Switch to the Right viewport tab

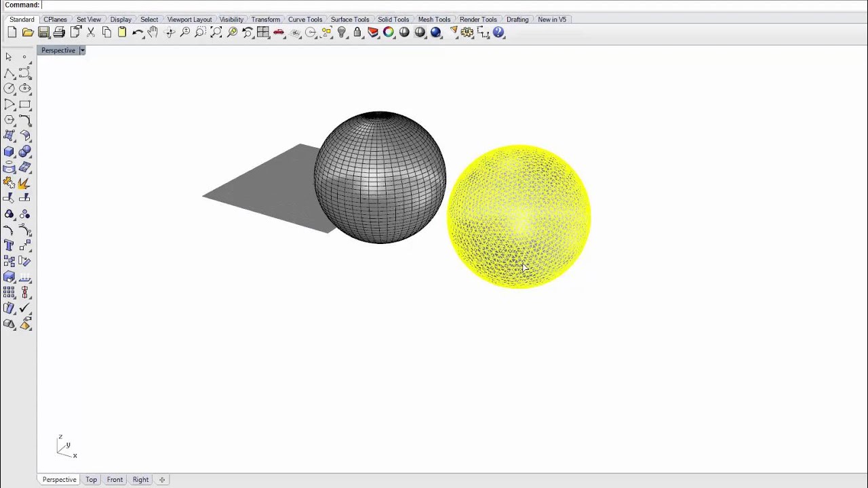(140, 480)
